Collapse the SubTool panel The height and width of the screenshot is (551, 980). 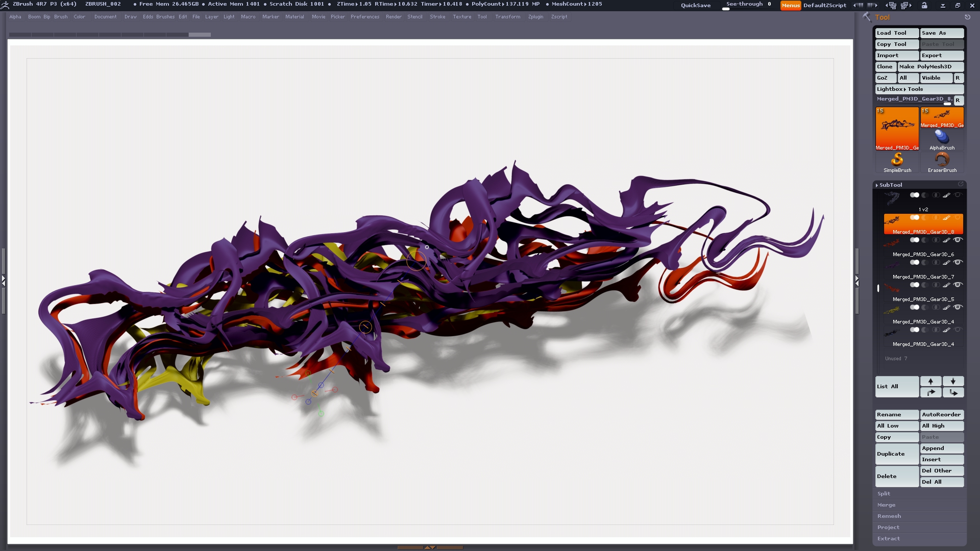891,185
